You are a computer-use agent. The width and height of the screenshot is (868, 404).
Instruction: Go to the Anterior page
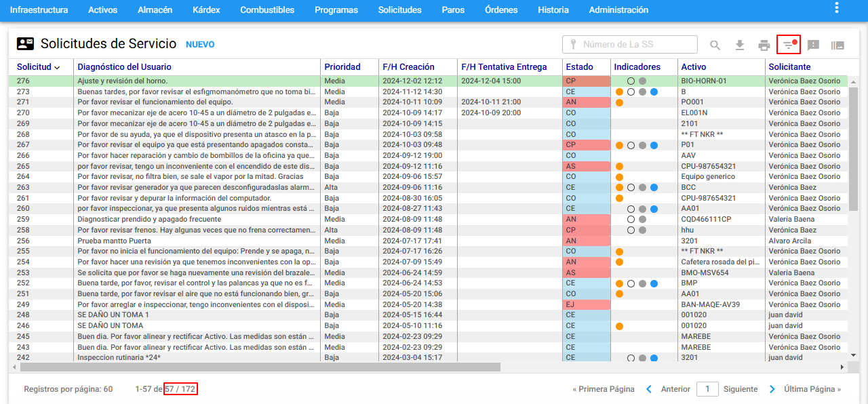coord(675,389)
